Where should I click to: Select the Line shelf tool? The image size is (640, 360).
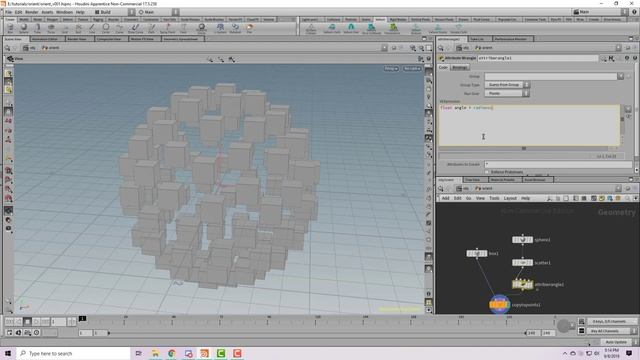[91, 28]
